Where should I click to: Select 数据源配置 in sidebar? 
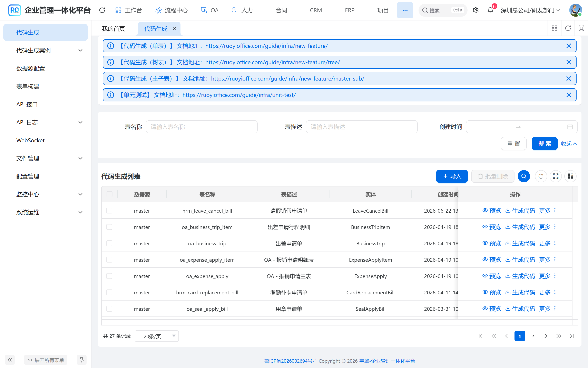coord(46,68)
